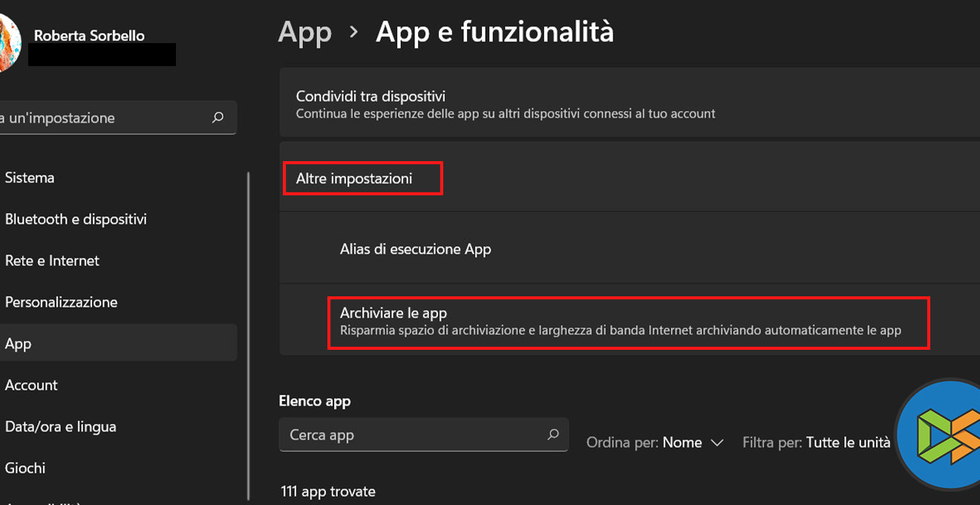Go to Bluetooth e dispositivi settings

click(x=76, y=219)
